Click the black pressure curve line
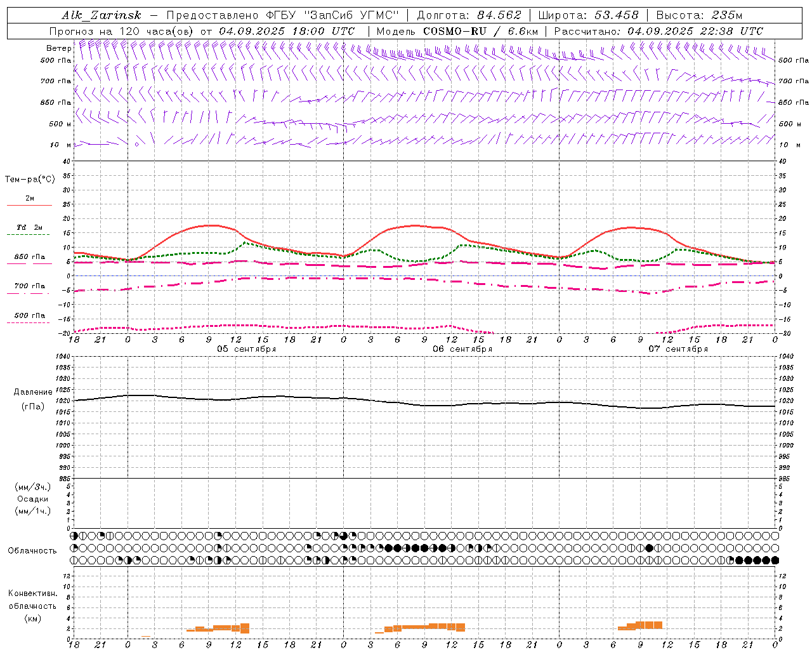This screenshot has width=812, height=650. click(425, 404)
